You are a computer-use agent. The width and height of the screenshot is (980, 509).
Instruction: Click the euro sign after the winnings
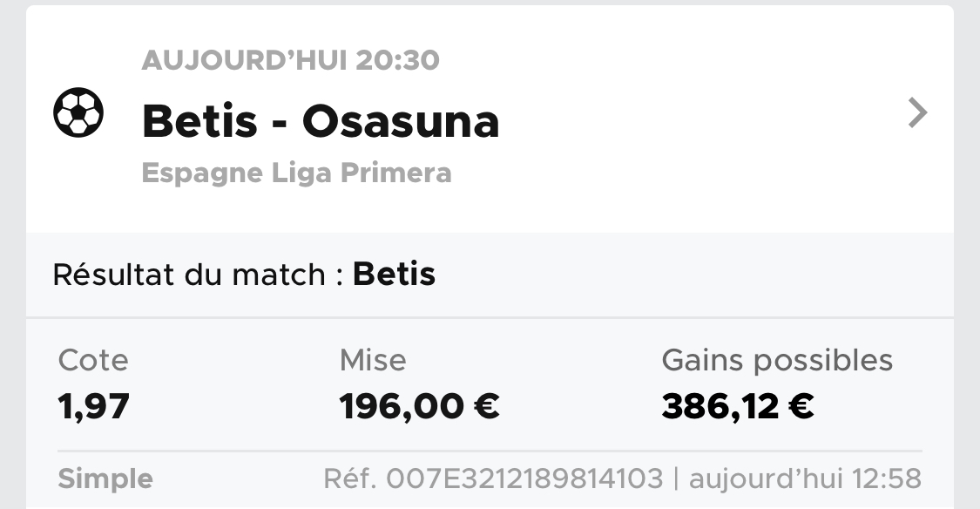coord(801,405)
